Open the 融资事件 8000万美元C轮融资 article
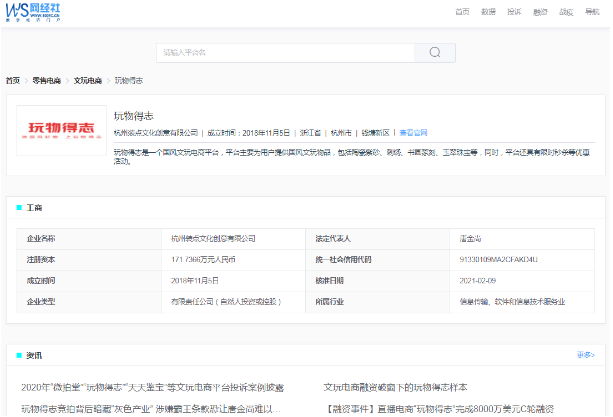613x417 pixels. point(440,409)
